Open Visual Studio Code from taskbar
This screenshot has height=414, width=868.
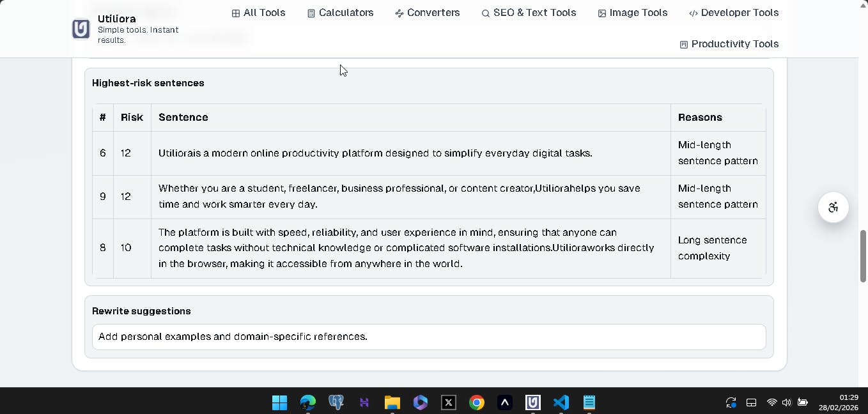pos(561,402)
